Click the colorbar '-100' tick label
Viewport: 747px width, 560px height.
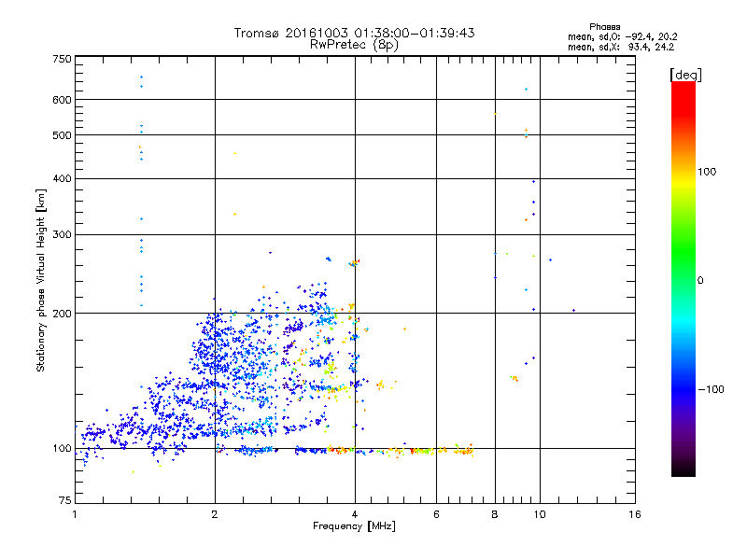click(711, 389)
